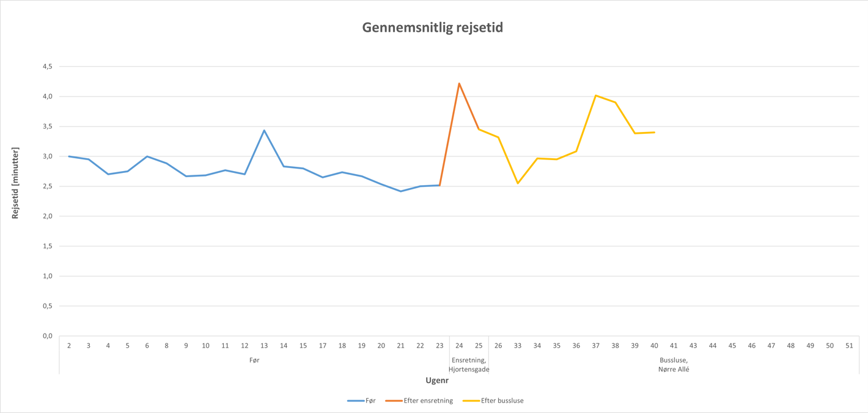Select the Ugenr horizontal axis title
The width and height of the screenshot is (868, 413).
tap(437, 381)
